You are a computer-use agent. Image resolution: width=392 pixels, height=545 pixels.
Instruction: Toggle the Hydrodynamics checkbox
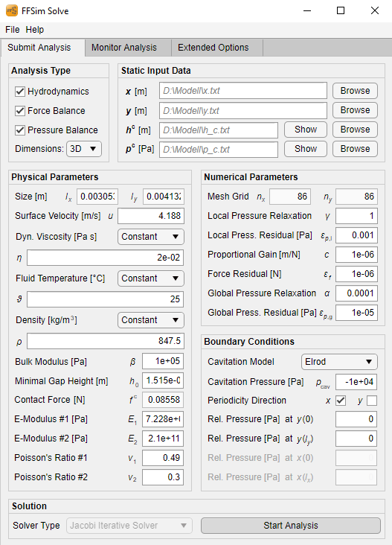(x=20, y=92)
